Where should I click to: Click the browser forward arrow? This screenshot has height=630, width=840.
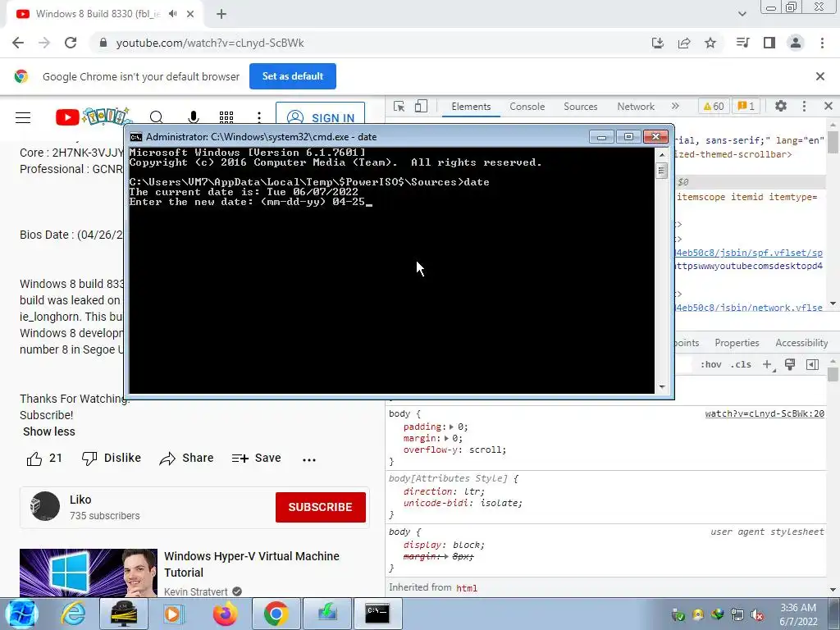pyautogui.click(x=44, y=43)
